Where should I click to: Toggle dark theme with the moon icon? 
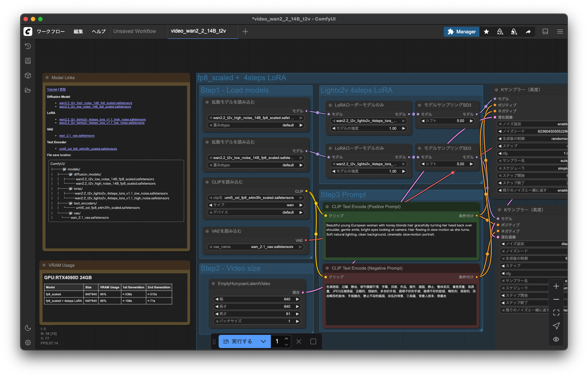tap(28, 328)
